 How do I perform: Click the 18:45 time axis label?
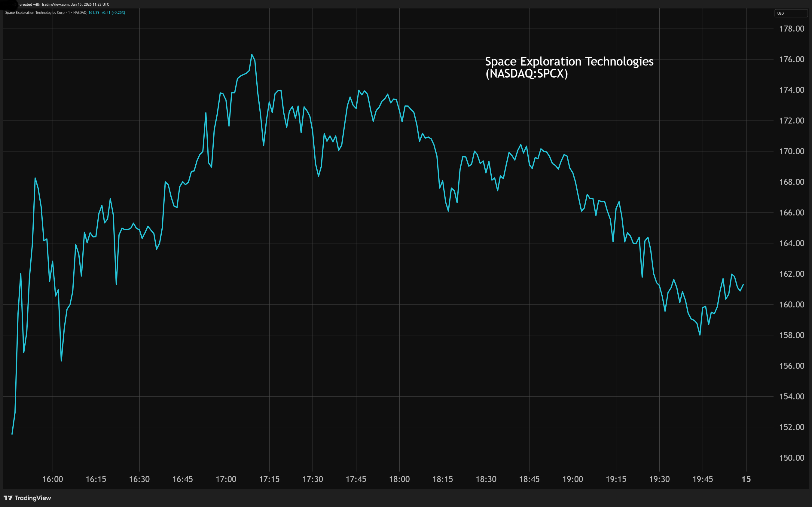pos(530,479)
